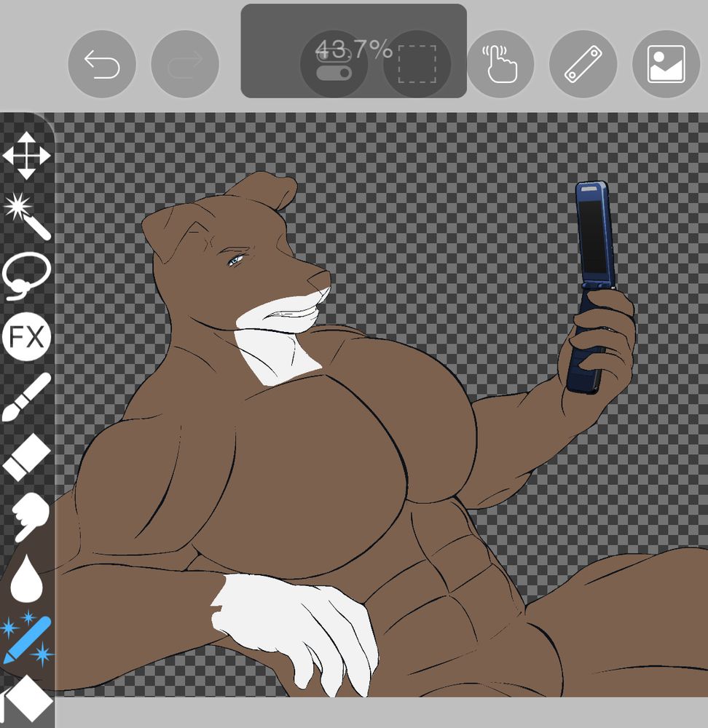Select the diamond-shaped tool at toolbar bottom
708x728 pixels.
pyautogui.click(x=28, y=699)
